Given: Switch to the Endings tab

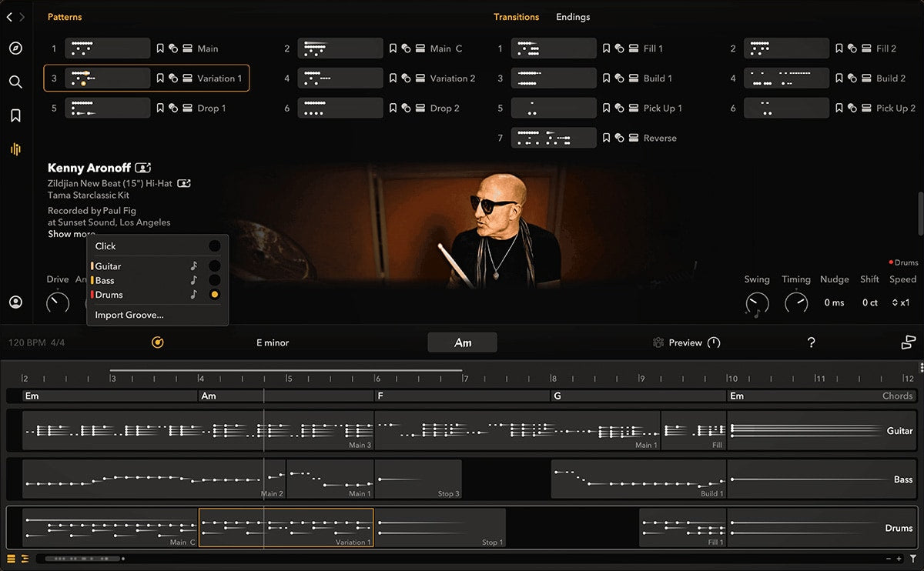Looking at the screenshot, I should [573, 17].
